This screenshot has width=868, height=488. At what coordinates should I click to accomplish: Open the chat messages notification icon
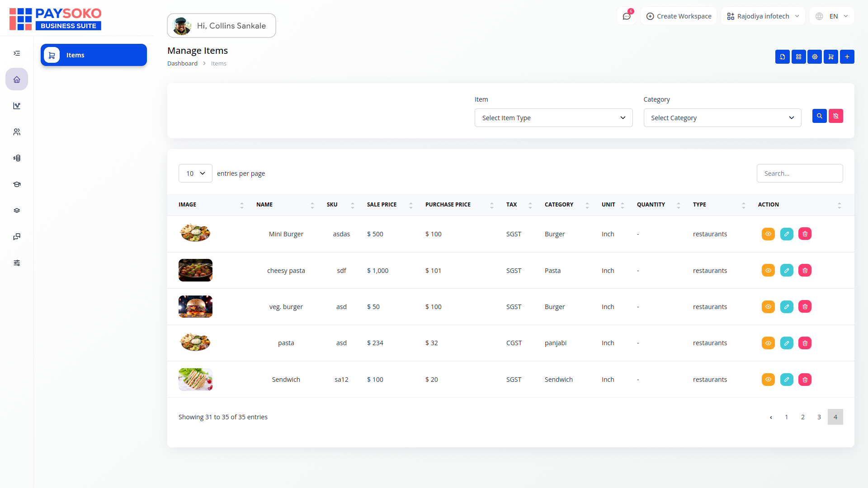(627, 16)
